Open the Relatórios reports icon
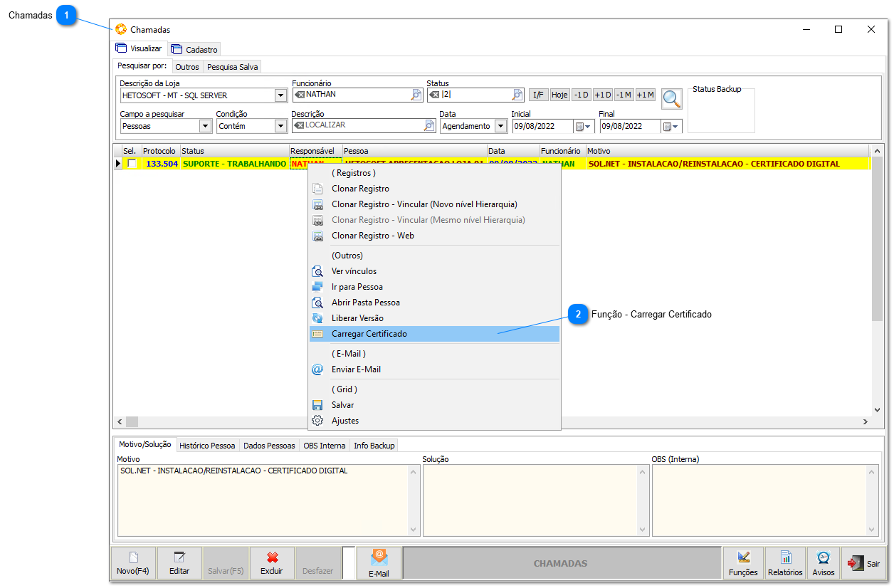 coord(785,562)
